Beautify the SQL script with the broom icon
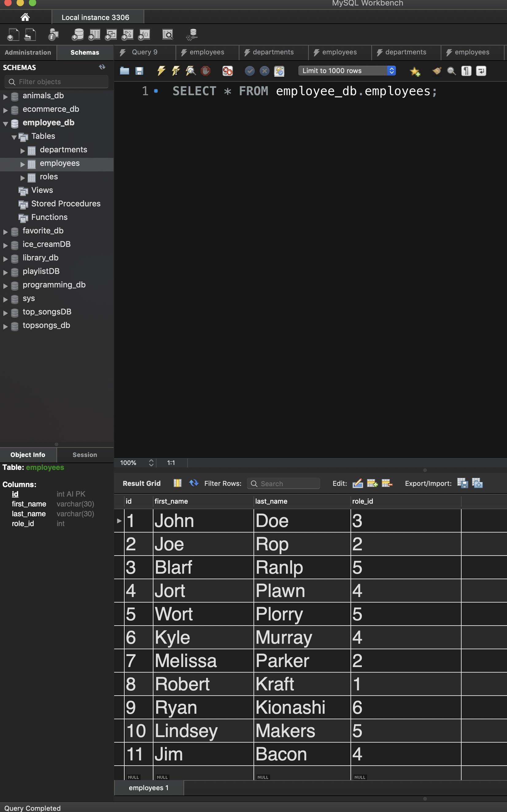The image size is (507, 812). pyautogui.click(x=436, y=71)
